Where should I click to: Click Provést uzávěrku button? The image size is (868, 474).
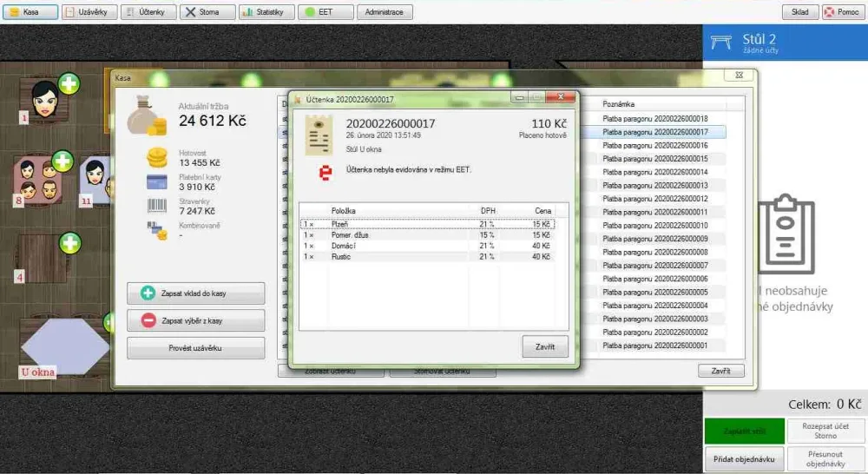[x=196, y=348]
